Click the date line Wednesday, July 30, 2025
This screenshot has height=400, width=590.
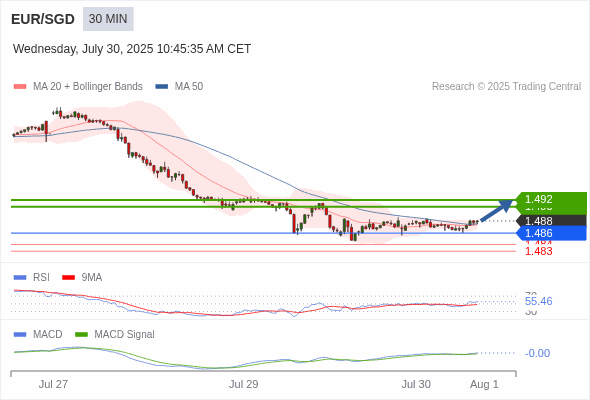click(x=132, y=49)
